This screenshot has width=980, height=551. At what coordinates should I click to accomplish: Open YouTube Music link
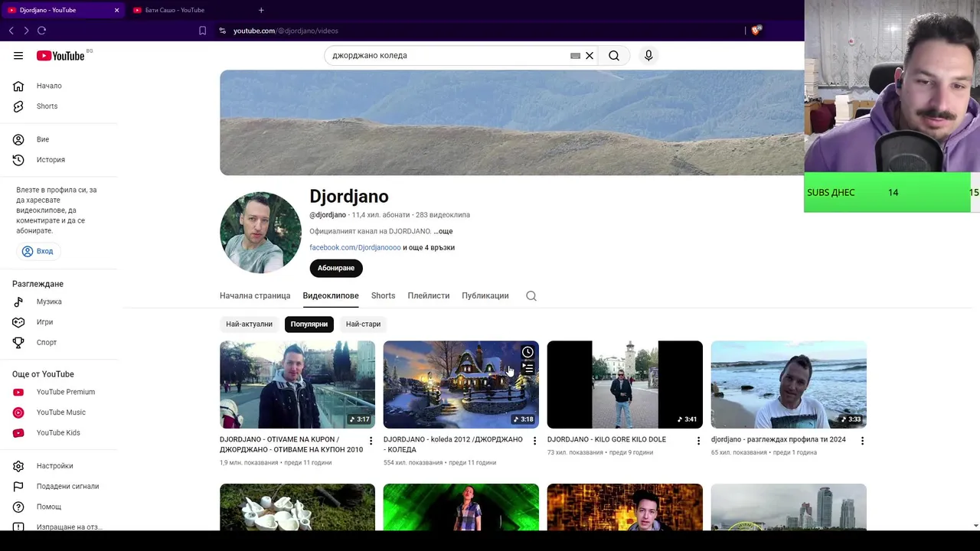click(x=61, y=412)
